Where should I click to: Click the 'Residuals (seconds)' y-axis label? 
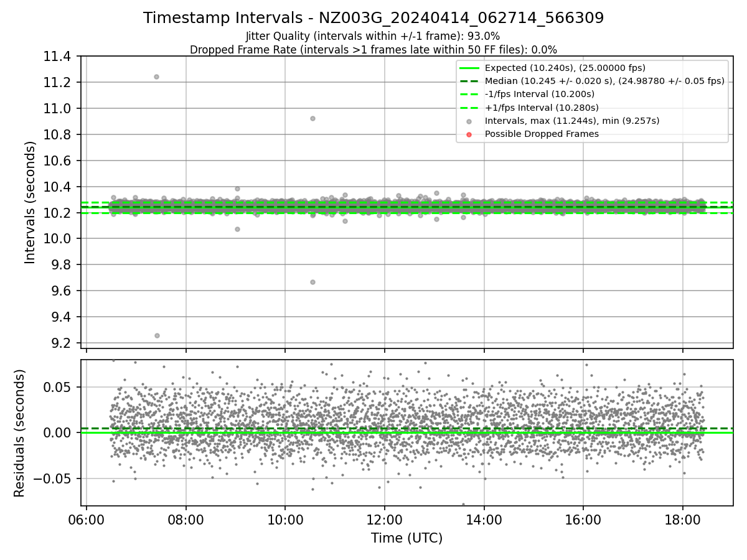click(x=20, y=433)
